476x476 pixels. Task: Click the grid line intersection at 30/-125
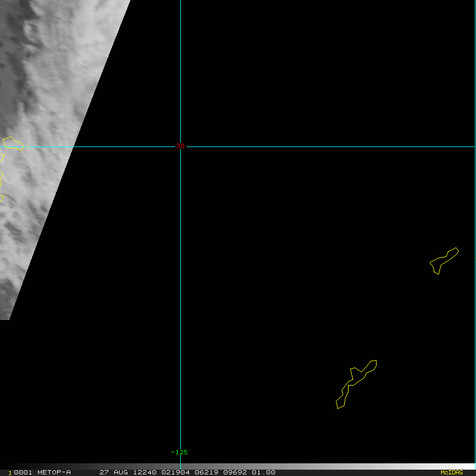(x=180, y=147)
